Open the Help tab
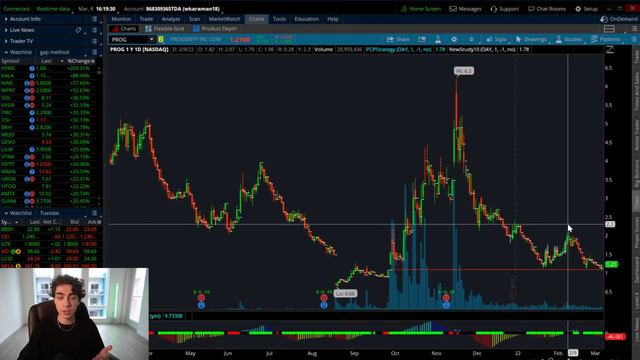This screenshot has width=640, height=360. point(333,19)
